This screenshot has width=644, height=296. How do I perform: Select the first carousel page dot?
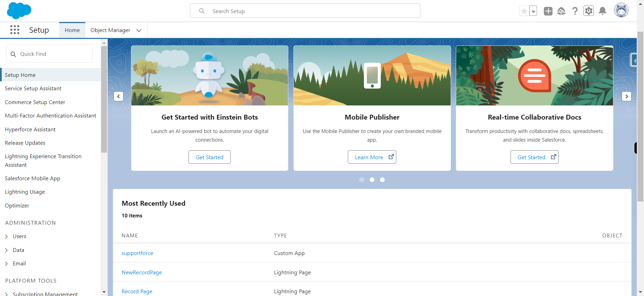(362, 180)
